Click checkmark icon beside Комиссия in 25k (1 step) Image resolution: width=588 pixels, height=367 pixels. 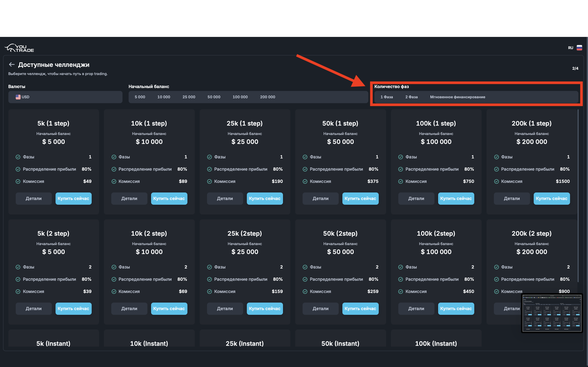point(209,181)
